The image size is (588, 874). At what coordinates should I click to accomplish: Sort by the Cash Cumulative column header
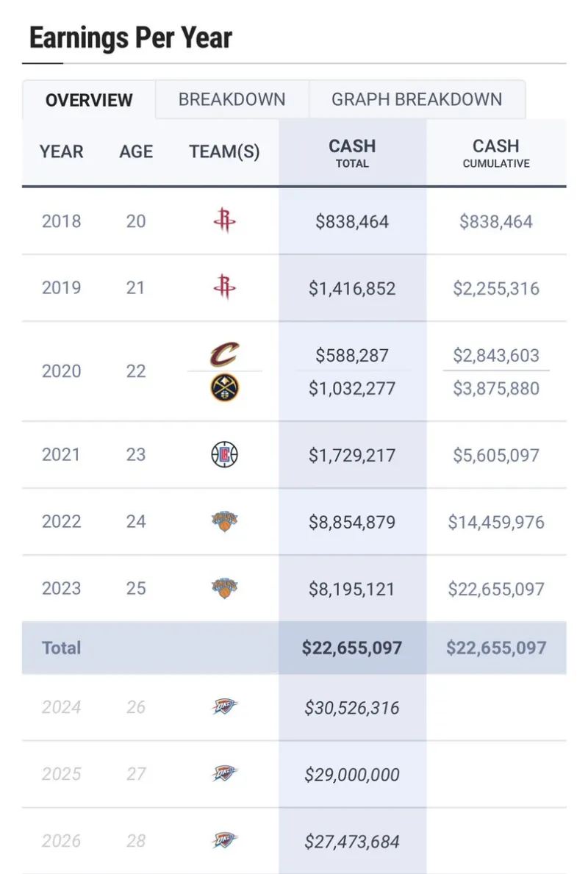pos(496,153)
